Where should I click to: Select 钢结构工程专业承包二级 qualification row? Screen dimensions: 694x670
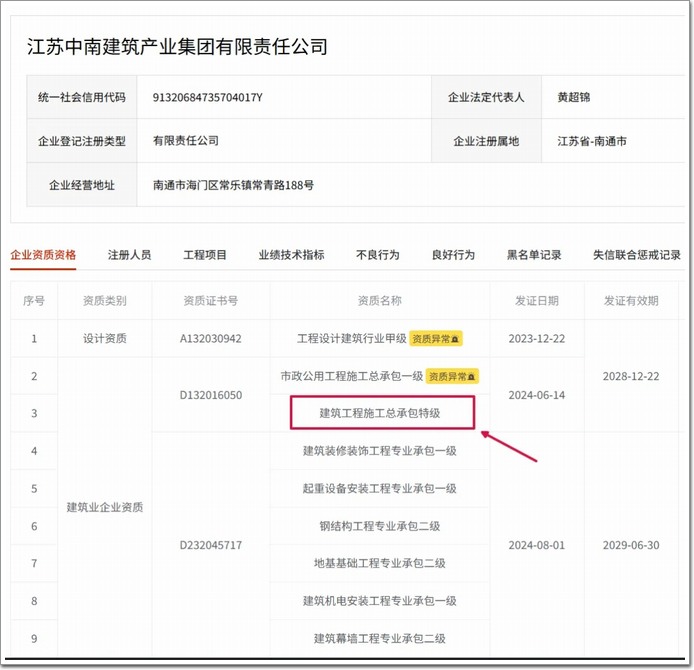[x=380, y=526]
